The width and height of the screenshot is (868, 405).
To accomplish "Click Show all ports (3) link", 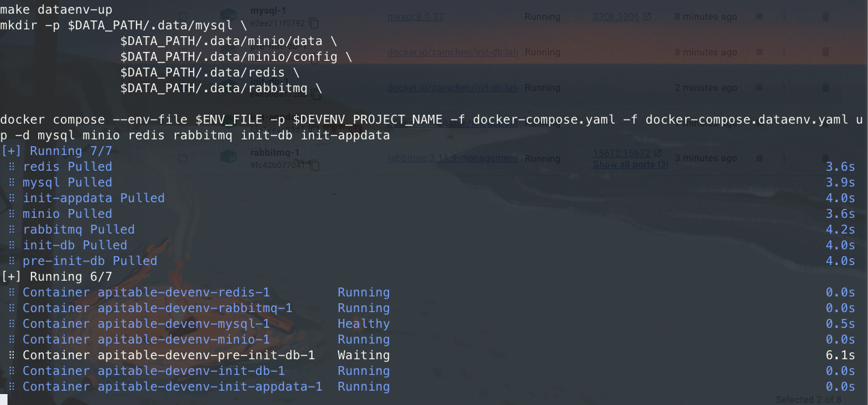I will [631, 165].
